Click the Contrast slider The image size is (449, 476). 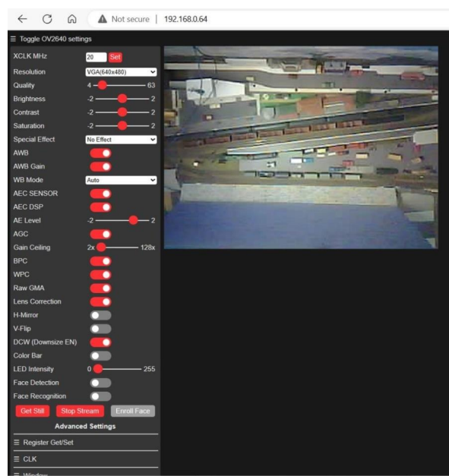click(122, 112)
